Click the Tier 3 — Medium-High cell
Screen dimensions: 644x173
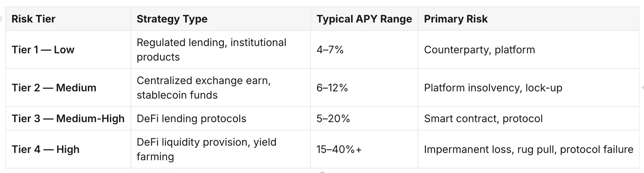click(68, 118)
